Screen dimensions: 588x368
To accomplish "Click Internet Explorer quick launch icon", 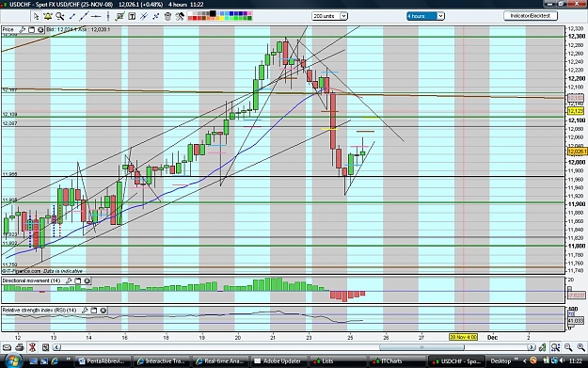I will click(55, 361).
